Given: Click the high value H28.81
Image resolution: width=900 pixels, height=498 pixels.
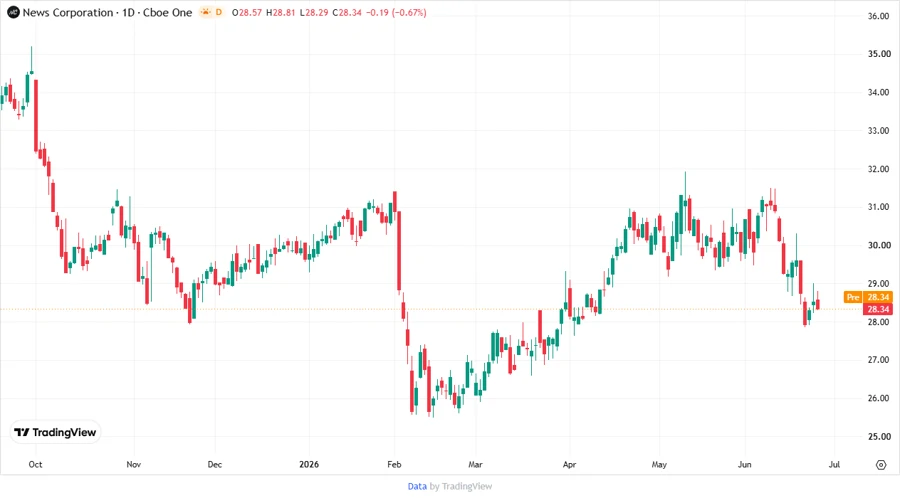Looking at the screenshot, I should (x=281, y=13).
